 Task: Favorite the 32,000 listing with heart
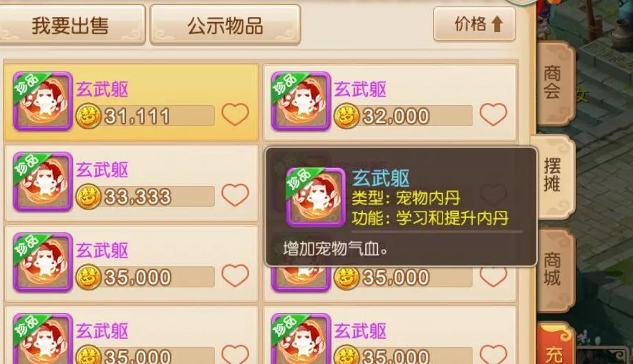(493, 114)
